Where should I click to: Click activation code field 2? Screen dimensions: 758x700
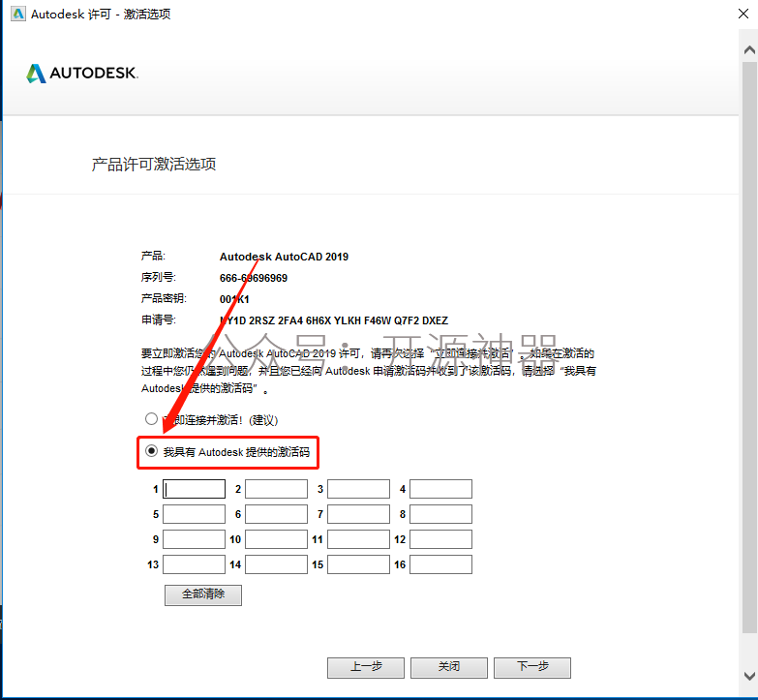pos(276,489)
